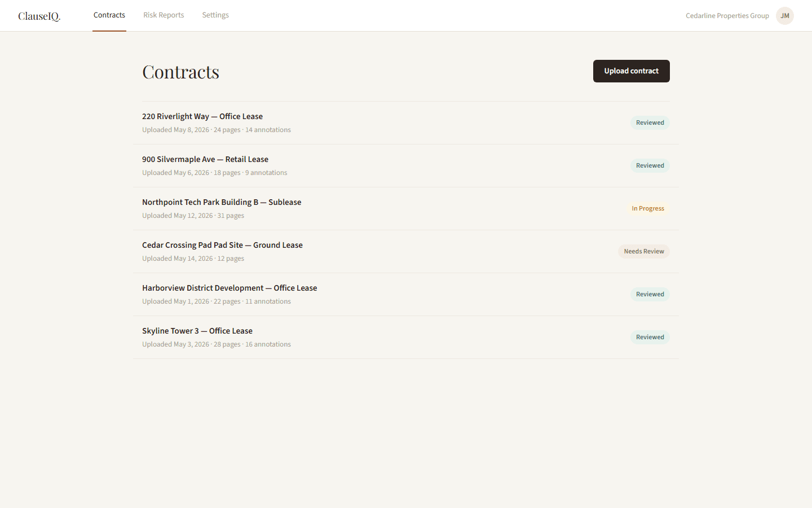Screen dimensions: 812x508
Task: Click the Needs Review status badge
Action: [x=644, y=251]
